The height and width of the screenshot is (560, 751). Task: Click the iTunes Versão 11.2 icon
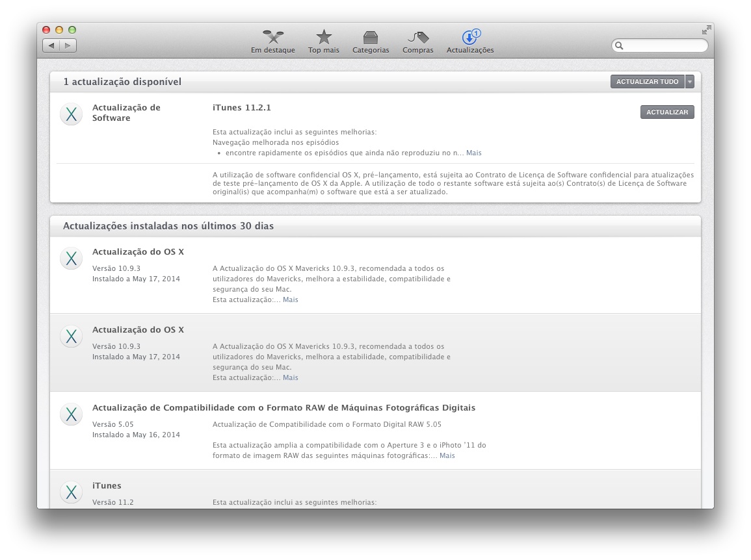[72, 492]
